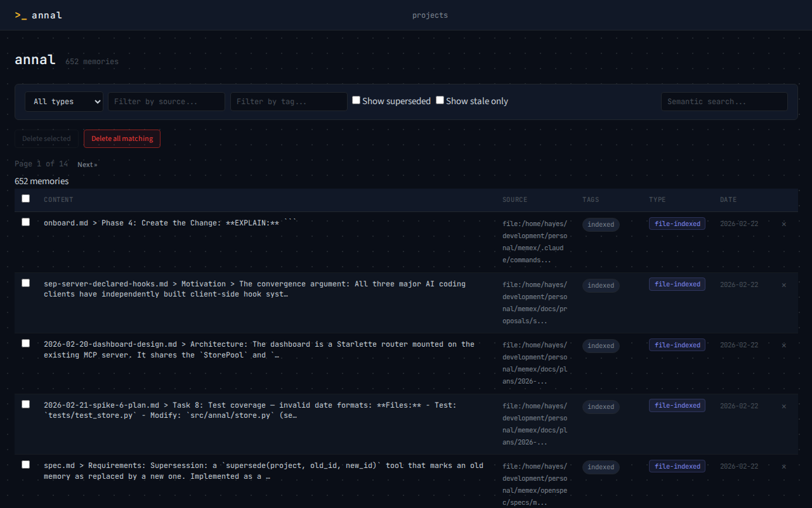Image resolution: width=812 pixels, height=508 pixels.
Task: Open the projects navigation link
Action: [430, 15]
